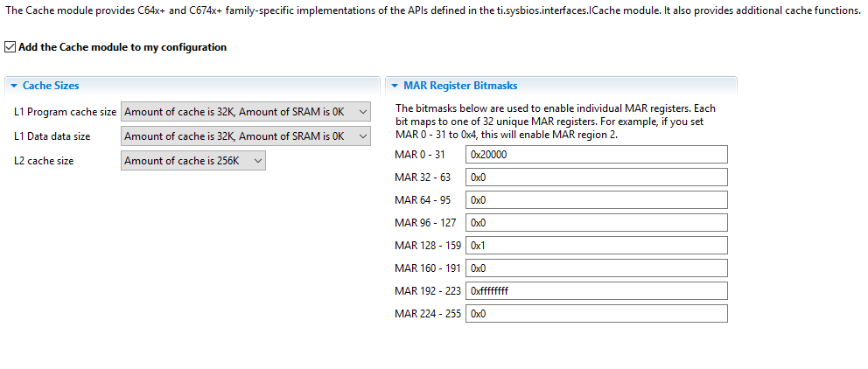Click the MAR Register Bitmasks section title
The width and height of the screenshot is (868, 369).
(460, 86)
